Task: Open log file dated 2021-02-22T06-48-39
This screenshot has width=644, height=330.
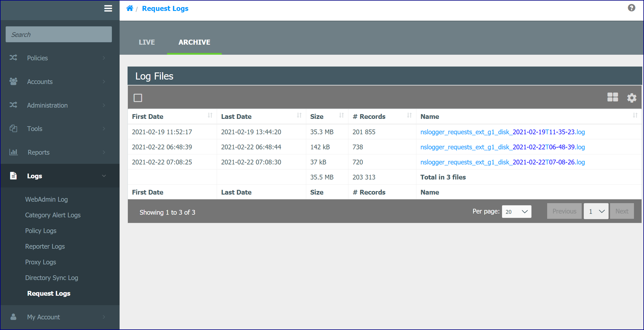Action: point(503,147)
